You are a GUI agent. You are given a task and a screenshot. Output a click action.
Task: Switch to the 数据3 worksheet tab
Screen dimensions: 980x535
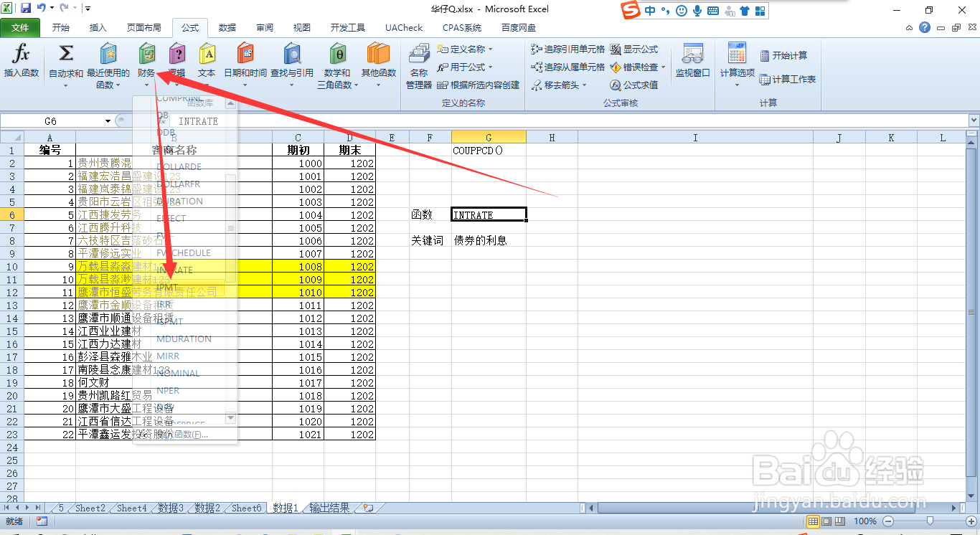[x=171, y=508]
